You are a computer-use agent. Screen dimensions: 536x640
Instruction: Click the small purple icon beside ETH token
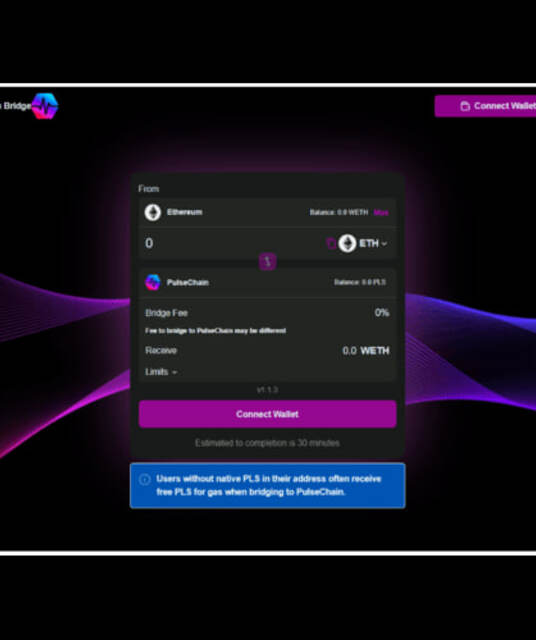pyautogui.click(x=331, y=243)
